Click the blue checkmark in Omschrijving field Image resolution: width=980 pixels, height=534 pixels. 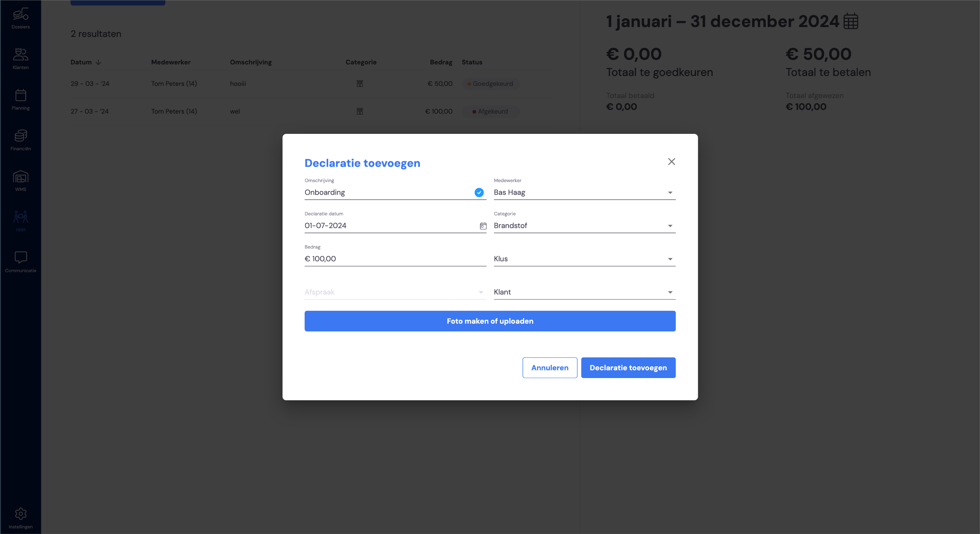click(x=479, y=192)
